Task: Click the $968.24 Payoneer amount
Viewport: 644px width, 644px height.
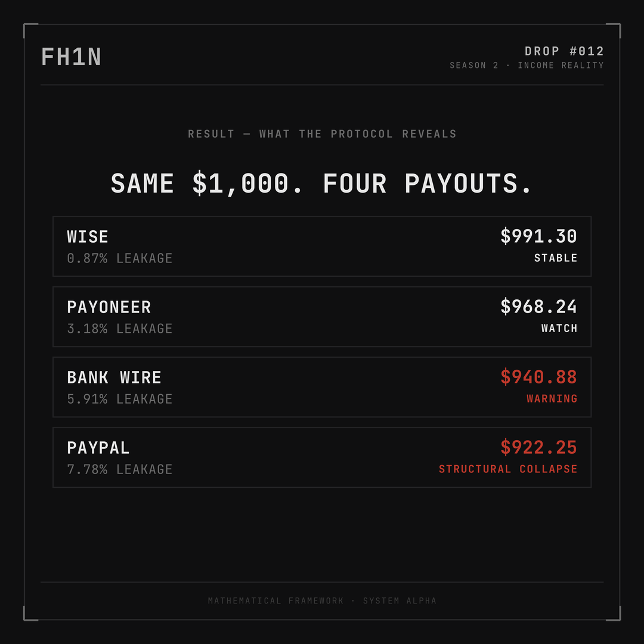Action: 538,306
